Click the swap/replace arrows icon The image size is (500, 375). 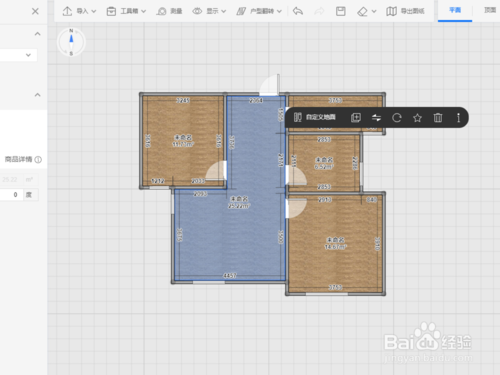(x=376, y=117)
